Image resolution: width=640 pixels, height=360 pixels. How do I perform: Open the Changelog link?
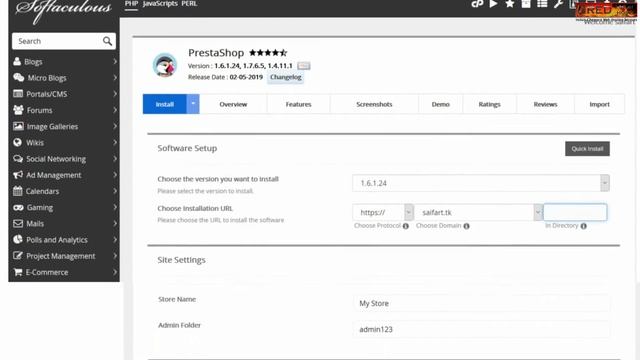click(x=286, y=77)
